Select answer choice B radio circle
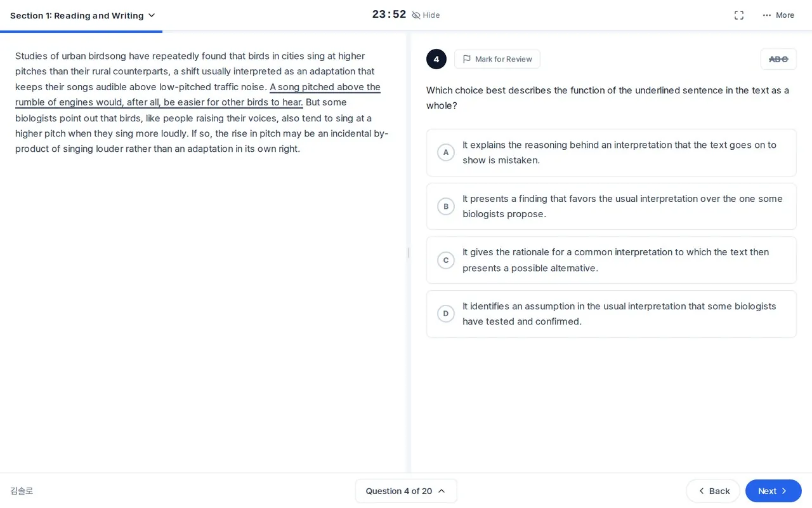The image size is (812, 508). (446, 206)
